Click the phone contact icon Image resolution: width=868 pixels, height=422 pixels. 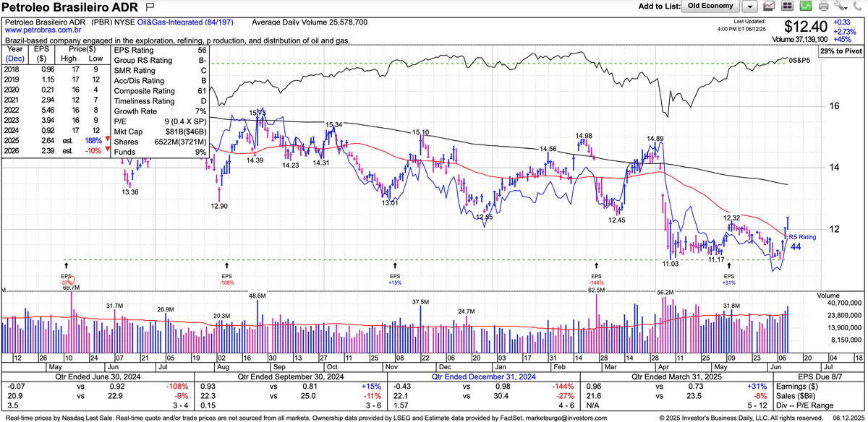click(x=856, y=7)
